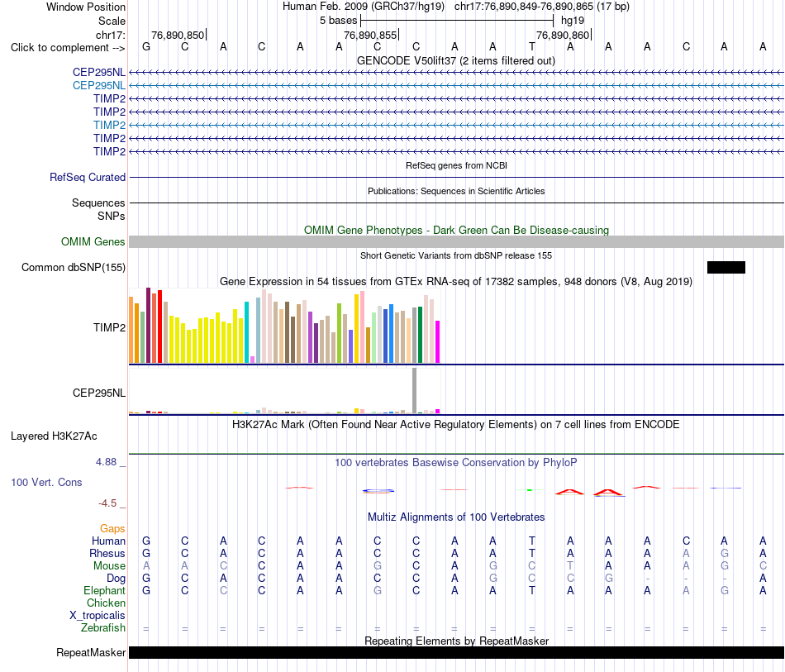This screenshot has height=672, width=785.
Task: Click the '100 Vert. Cons' label
Action: (x=46, y=482)
